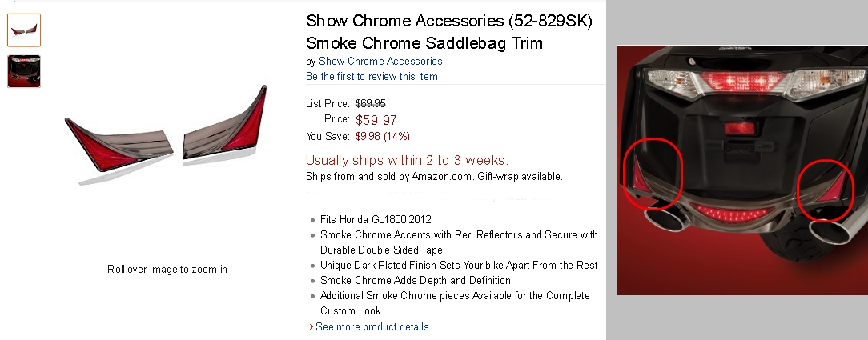Click the 'Roll over image to zoom in' text
This screenshot has height=340, width=868.
pos(167,269)
